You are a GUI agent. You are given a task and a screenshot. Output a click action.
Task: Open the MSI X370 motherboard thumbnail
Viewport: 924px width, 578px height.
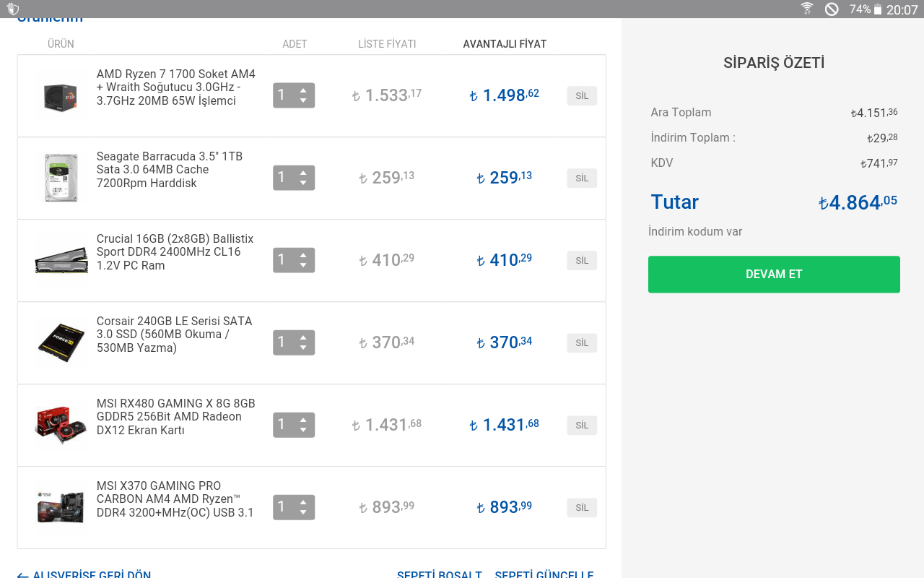61,507
